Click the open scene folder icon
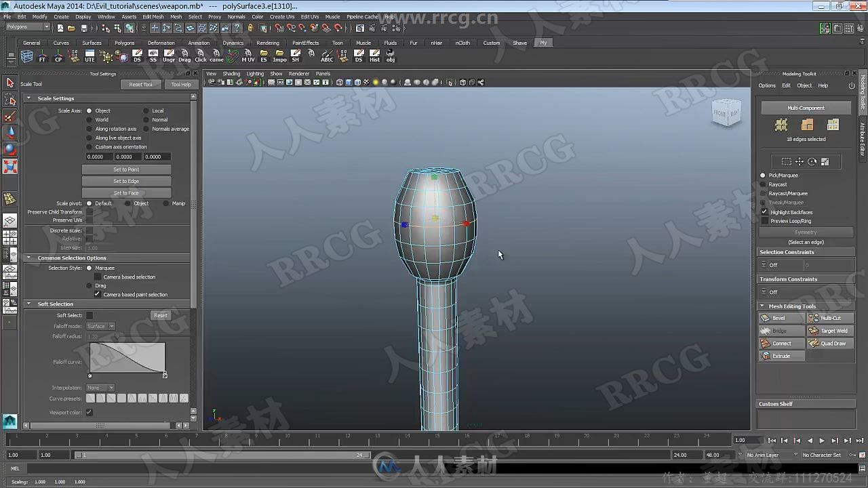Screen dimensions: 868x488 coord(71,28)
